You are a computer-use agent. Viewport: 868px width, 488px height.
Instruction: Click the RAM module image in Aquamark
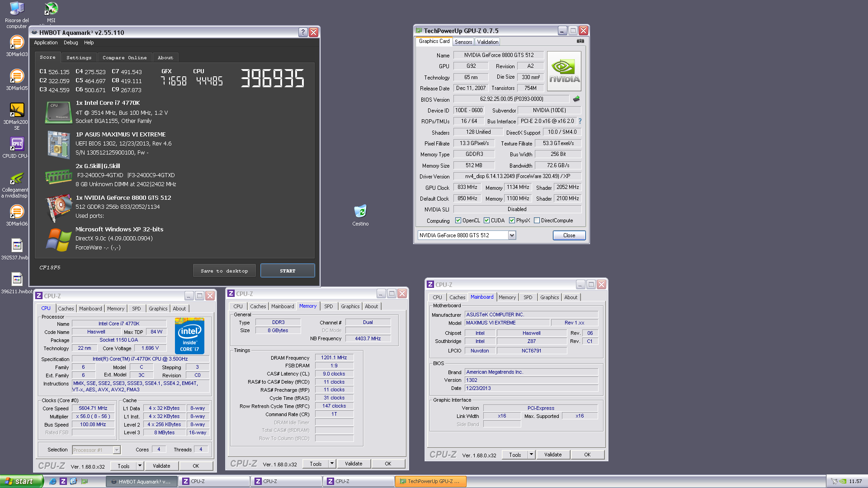pos(58,176)
